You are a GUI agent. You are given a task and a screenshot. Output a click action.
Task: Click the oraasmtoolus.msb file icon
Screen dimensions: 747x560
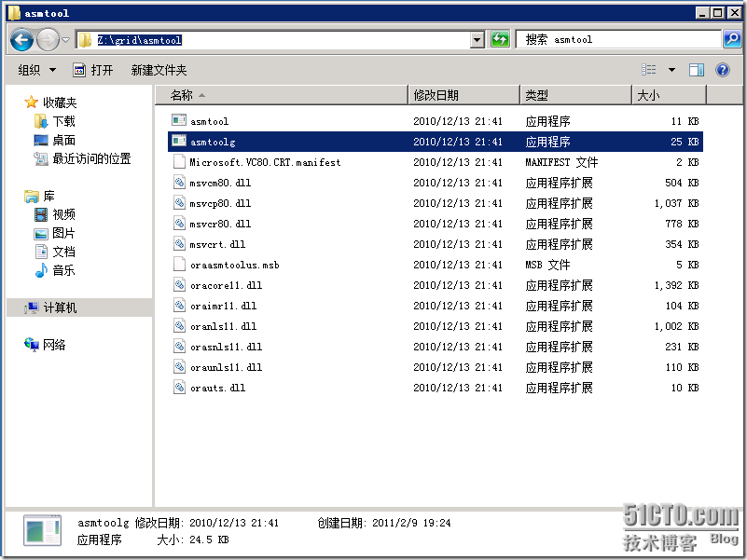pos(179,264)
